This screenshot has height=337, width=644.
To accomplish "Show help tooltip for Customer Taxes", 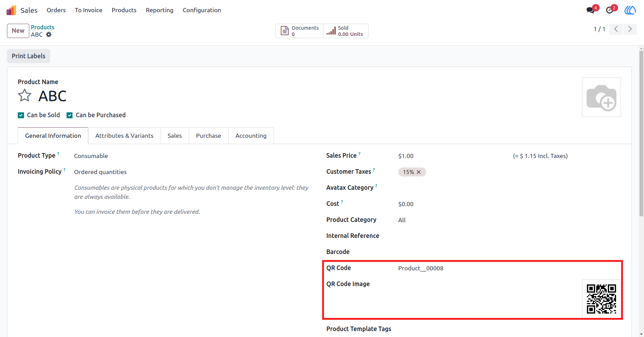I will 374,170.
